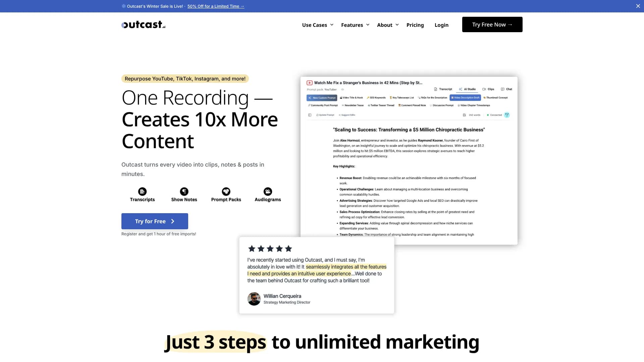Click Suggest Edits in the preview toolbar
The image size is (644, 362).
(347, 115)
